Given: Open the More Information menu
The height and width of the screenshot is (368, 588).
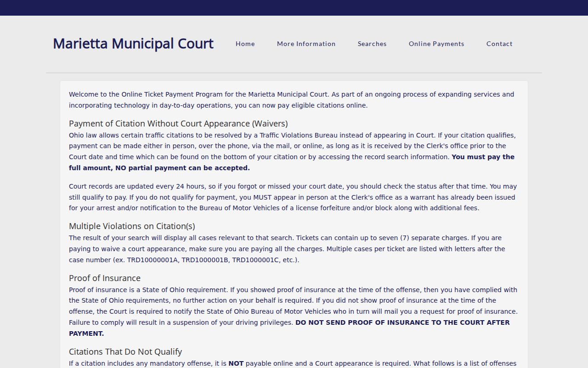Looking at the screenshot, I should [306, 44].
